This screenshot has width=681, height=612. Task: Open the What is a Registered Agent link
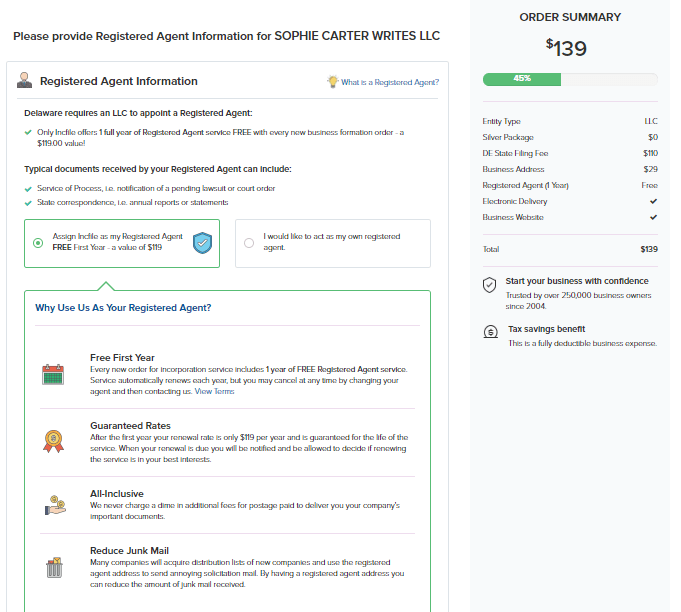point(389,82)
